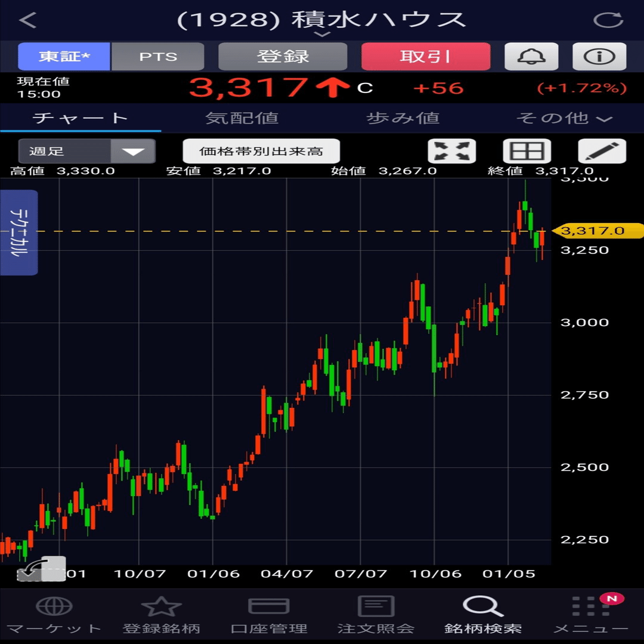The image size is (644, 644).
Task: Tap the 3,000 price axis label
Action: pyautogui.click(x=584, y=323)
